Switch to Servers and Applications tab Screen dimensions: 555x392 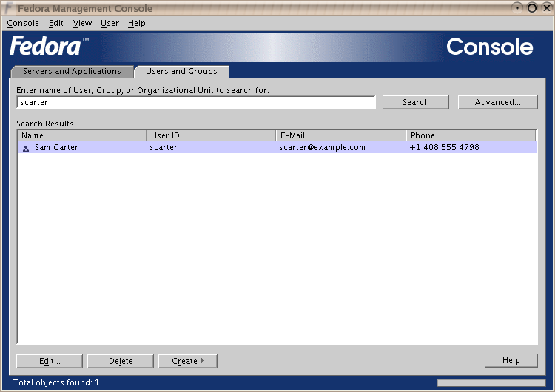click(73, 71)
